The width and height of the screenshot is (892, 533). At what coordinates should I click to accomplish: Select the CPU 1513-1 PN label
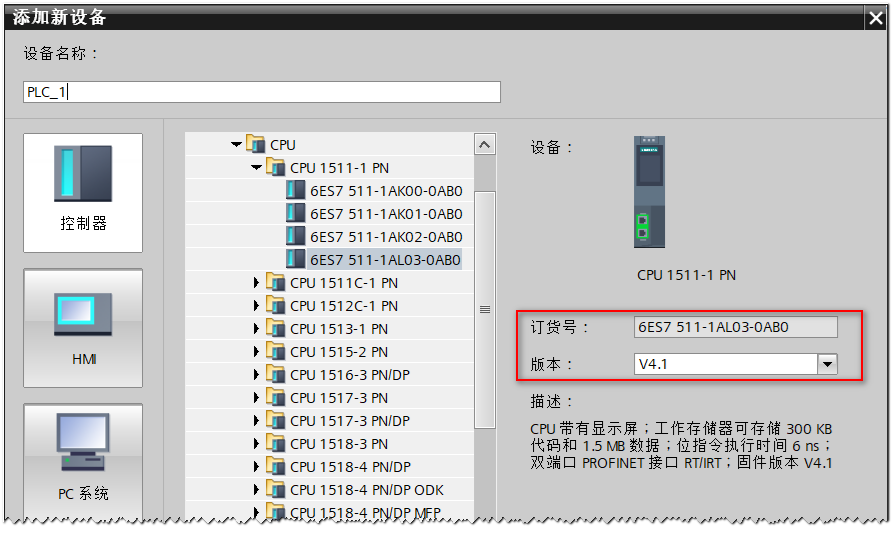coord(339,329)
